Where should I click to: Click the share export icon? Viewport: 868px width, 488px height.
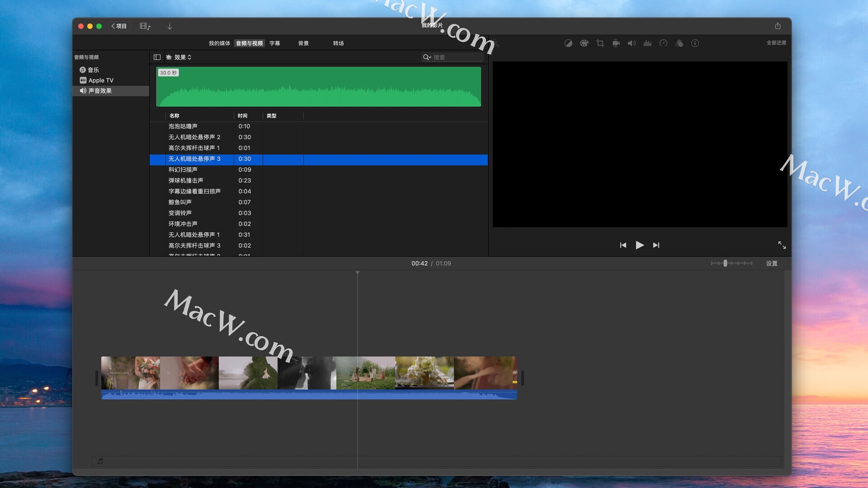point(778,26)
